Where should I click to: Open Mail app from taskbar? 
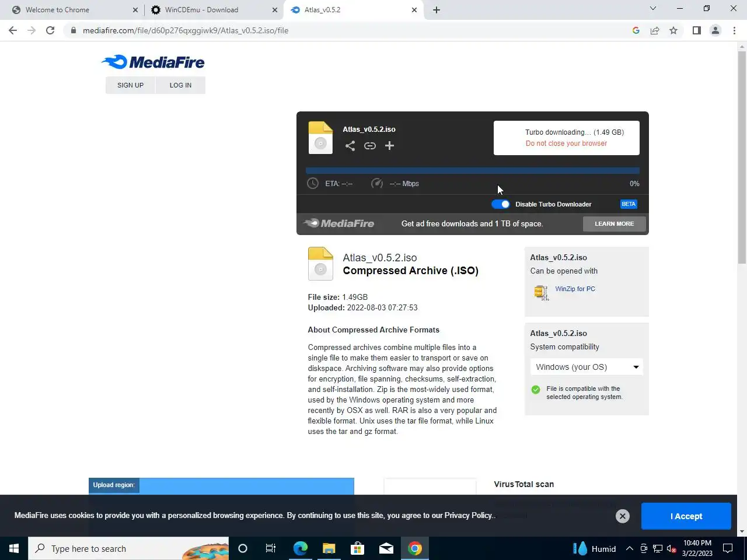click(386, 548)
